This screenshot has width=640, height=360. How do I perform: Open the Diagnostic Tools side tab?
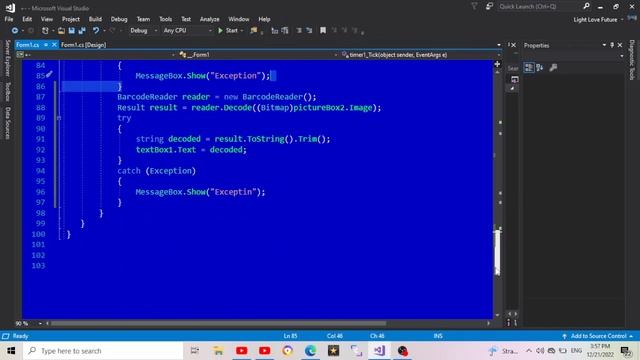632,60
